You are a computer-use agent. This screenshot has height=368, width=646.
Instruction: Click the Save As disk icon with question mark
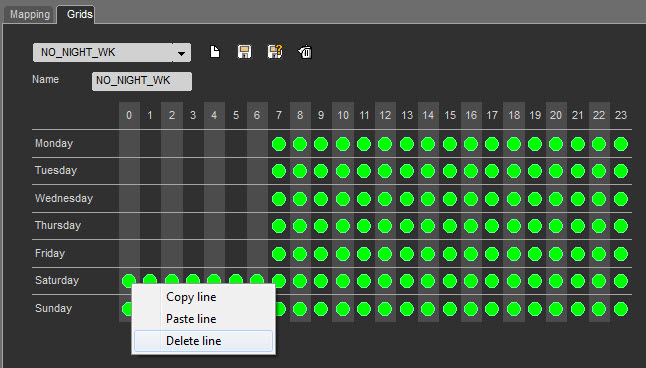click(275, 52)
